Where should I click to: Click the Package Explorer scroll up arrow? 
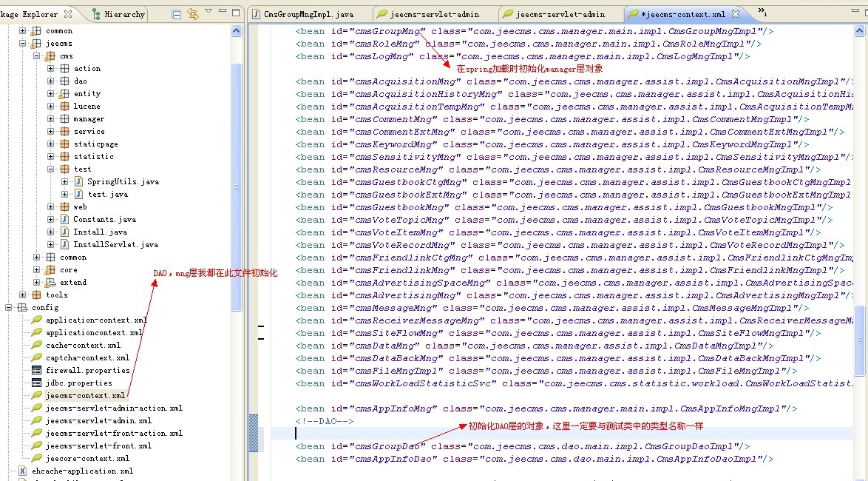pos(237,31)
